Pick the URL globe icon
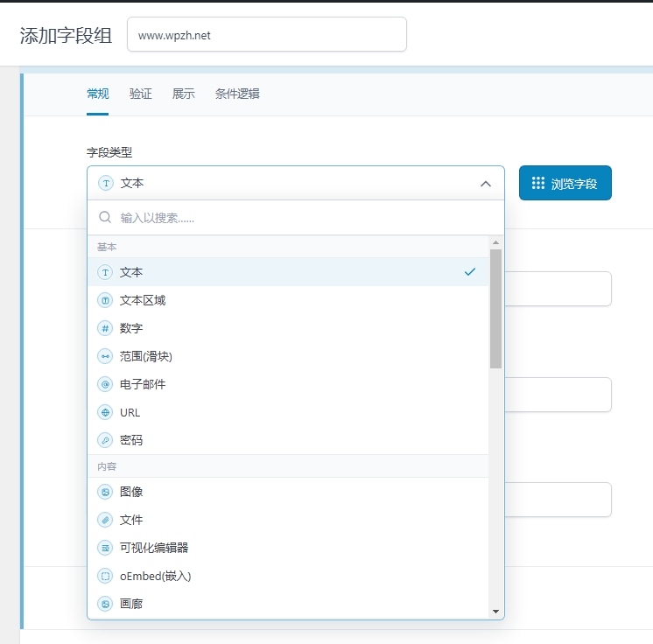 pyautogui.click(x=105, y=412)
